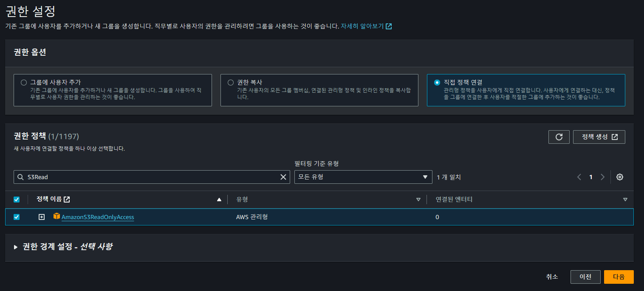644x291 pixels.
Task: Open table preferences gear icon
Action: pyautogui.click(x=620, y=177)
